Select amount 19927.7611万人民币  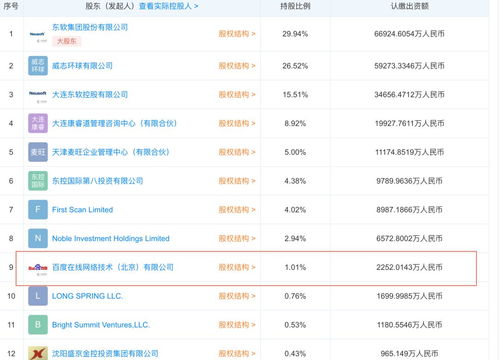409,123
